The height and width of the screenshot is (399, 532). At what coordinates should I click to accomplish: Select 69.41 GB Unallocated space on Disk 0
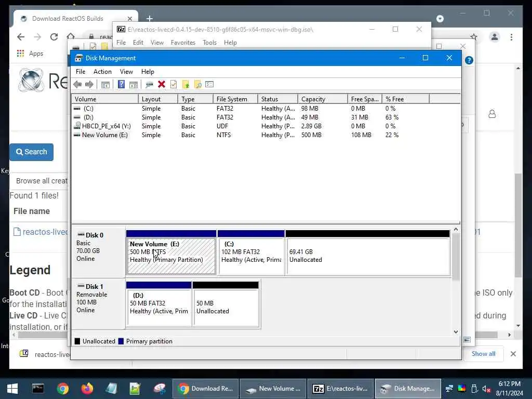coord(368,252)
